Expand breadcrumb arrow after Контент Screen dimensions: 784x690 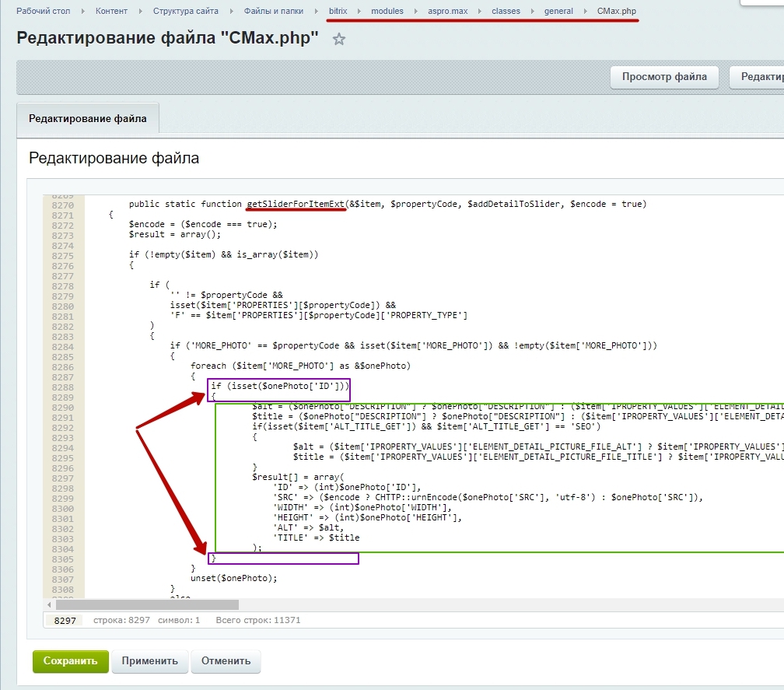pyautogui.click(x=141, y=12)
